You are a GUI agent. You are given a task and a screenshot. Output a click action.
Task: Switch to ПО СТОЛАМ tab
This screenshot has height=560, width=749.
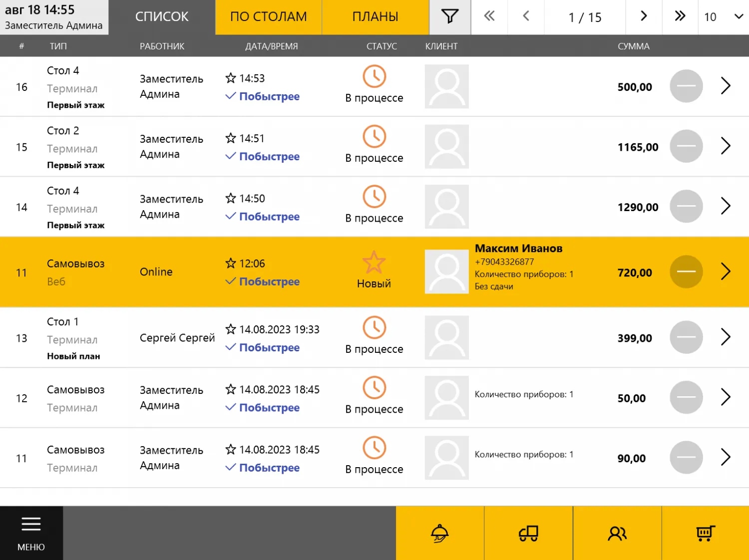pyautogui.click(x=268, y=17)
